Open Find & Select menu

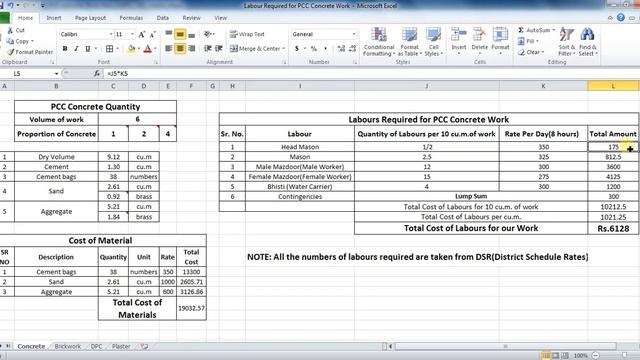[x=588, y=42]
